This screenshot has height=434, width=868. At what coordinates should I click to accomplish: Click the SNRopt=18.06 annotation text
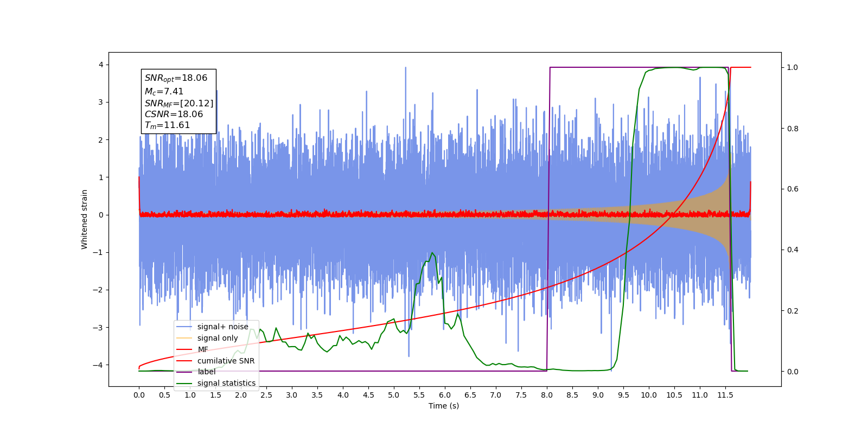[176, 78]
